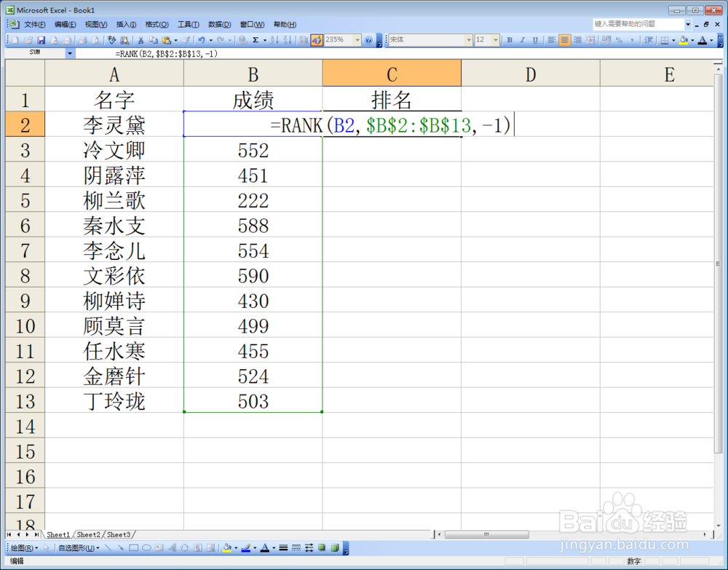
Task: Select cell B6 containing 588
Action: [253, 226]
